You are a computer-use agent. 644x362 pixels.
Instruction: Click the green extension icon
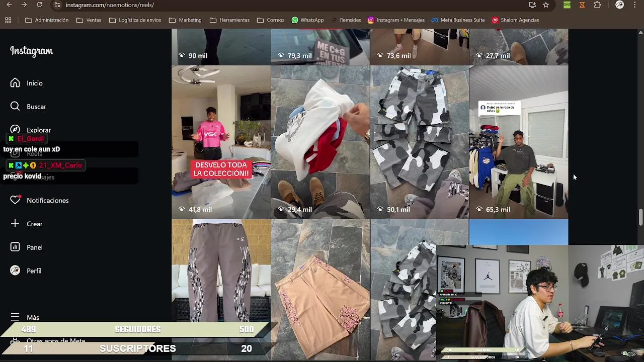[x=567, y=5]
